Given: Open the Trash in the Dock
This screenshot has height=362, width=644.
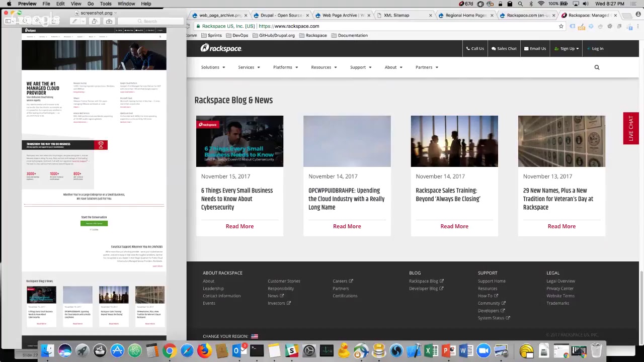Looking at the screenshot, I should coord(596,350).
